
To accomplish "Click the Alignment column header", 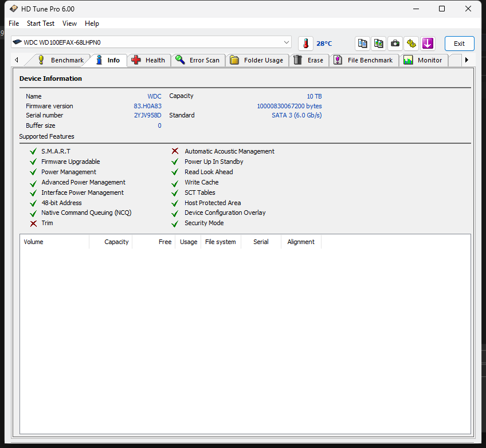I will (301, 242).
